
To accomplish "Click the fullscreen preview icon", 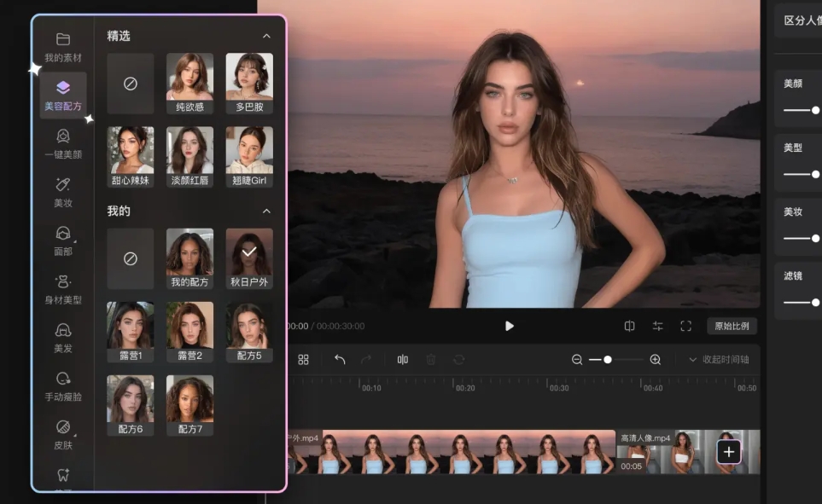I will [x=685, y=326].
